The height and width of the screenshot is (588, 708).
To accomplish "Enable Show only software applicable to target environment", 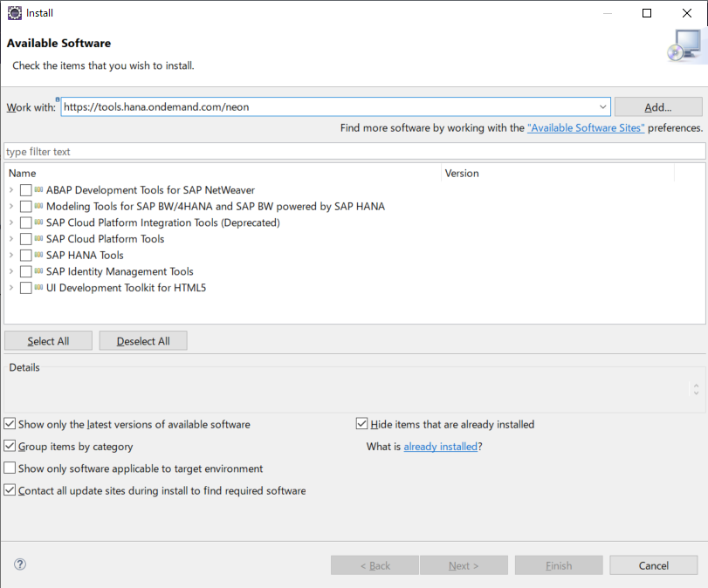I will 10,468.
